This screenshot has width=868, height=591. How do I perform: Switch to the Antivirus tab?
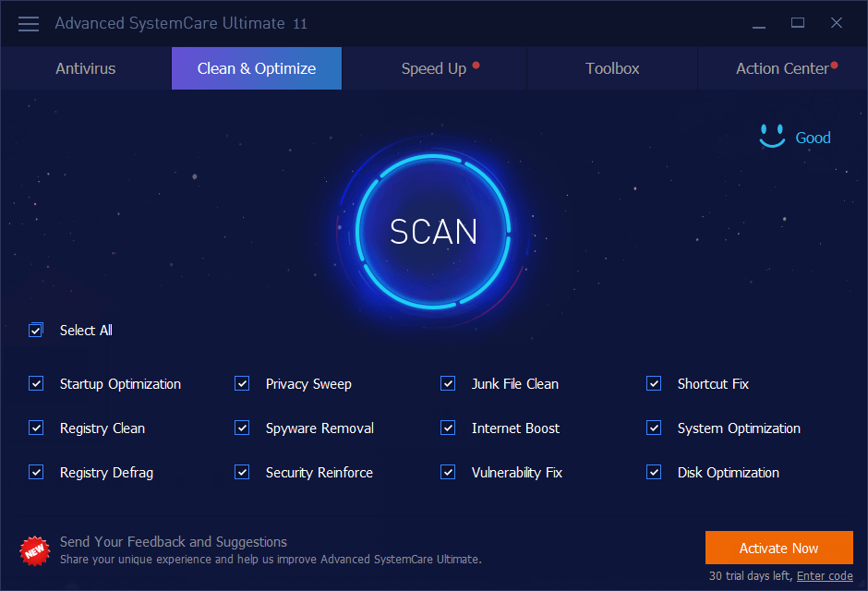(86, 68)
